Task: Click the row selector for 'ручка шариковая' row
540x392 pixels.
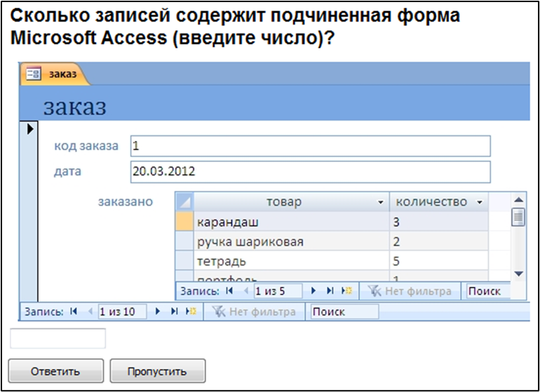Action: point(184,241)
